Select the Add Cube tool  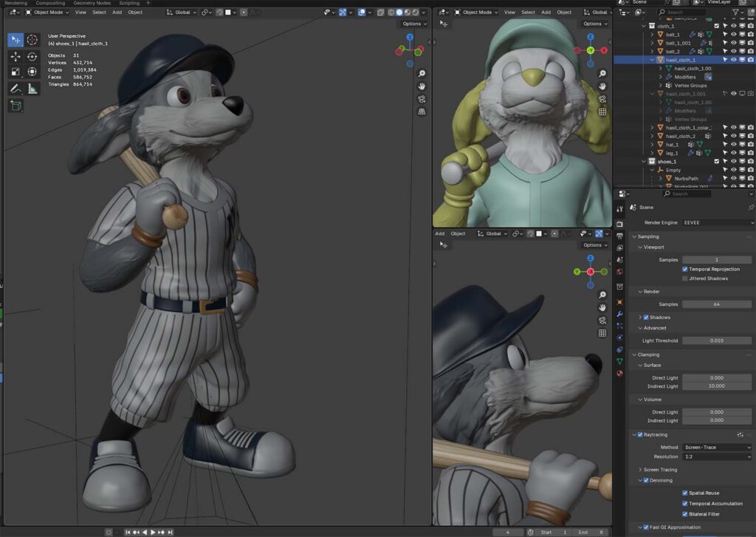click(16, 106)
